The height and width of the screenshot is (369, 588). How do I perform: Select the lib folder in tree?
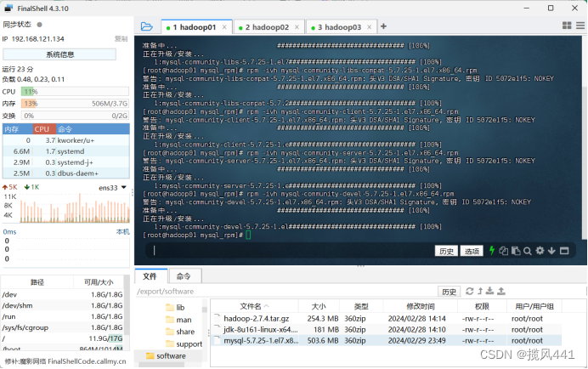175,308
